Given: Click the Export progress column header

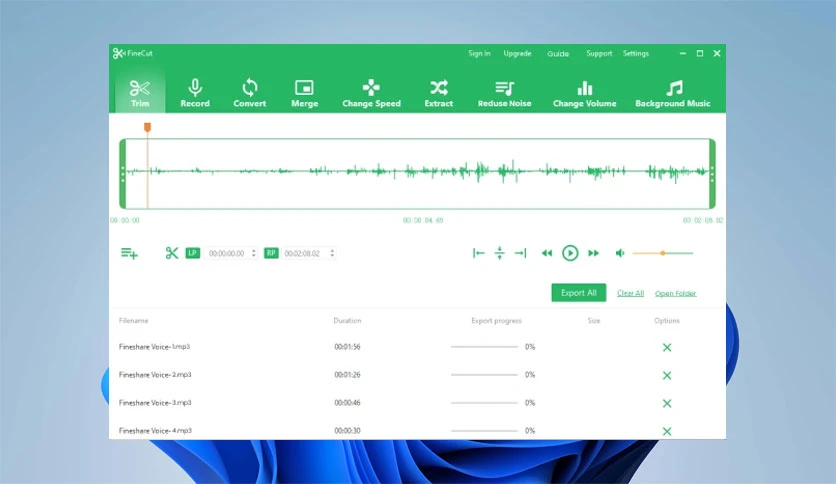Looking at the screenshot, I should coord(496,320).
